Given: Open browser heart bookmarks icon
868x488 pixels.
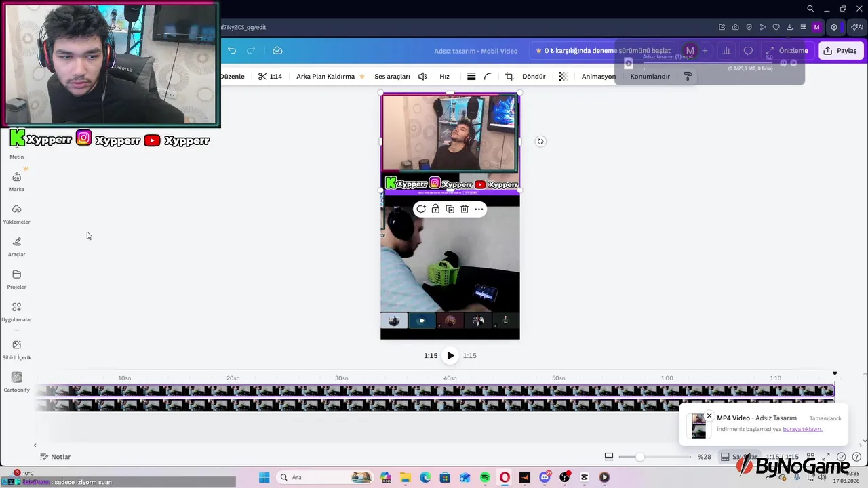Looking at the screenshot, I should pos(776,27).
